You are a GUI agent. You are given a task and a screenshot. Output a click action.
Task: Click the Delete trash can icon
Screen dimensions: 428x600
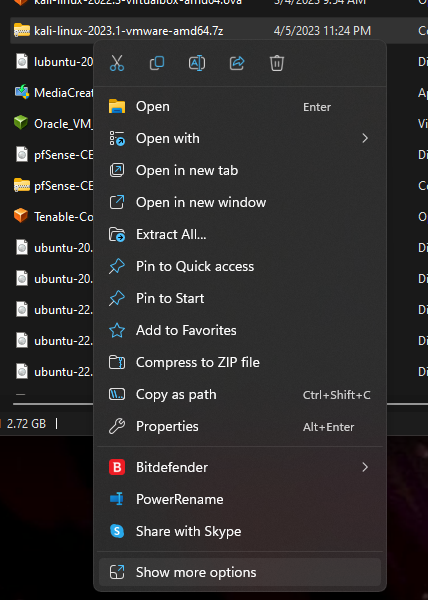pos(277,63)
